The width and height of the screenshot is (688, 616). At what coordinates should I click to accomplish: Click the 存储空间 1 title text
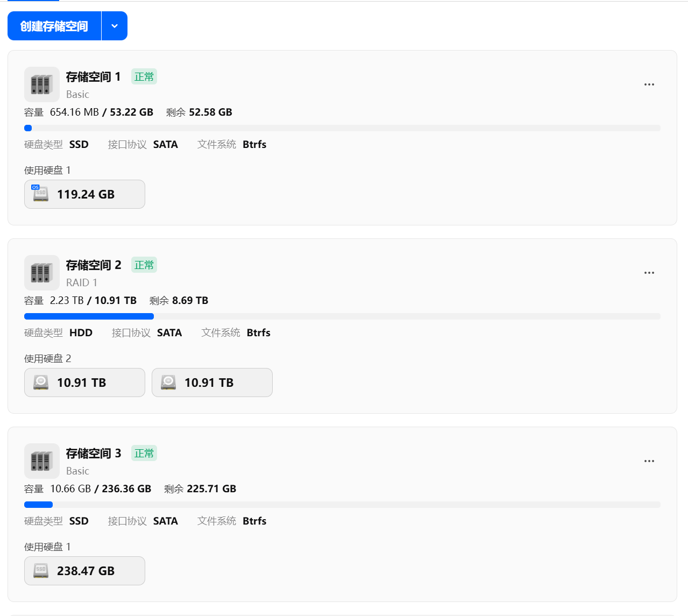coord(93,77)
